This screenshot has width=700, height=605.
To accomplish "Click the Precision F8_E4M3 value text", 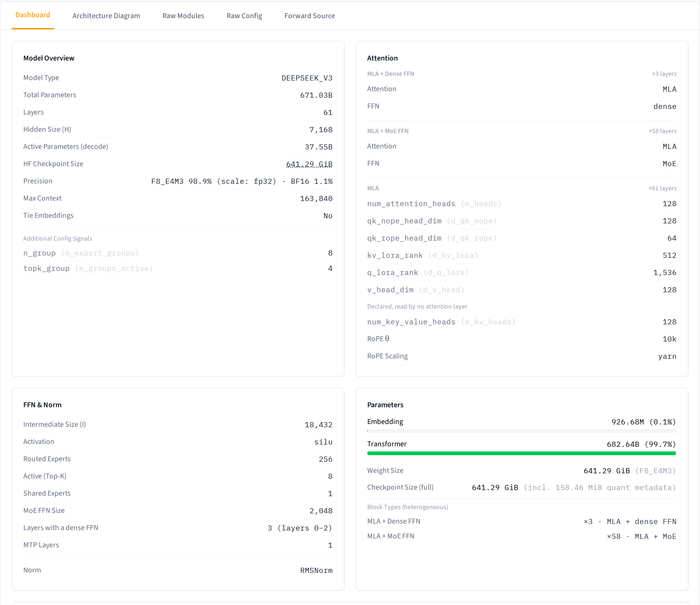I will click(x=242, y=181).
